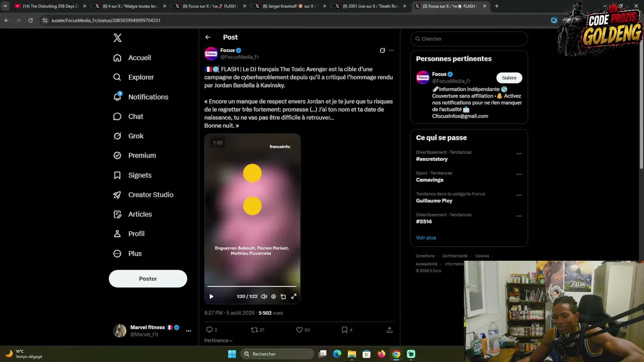Click the Voir plus link
644x362 pixels.
click(x=426, y=238)
